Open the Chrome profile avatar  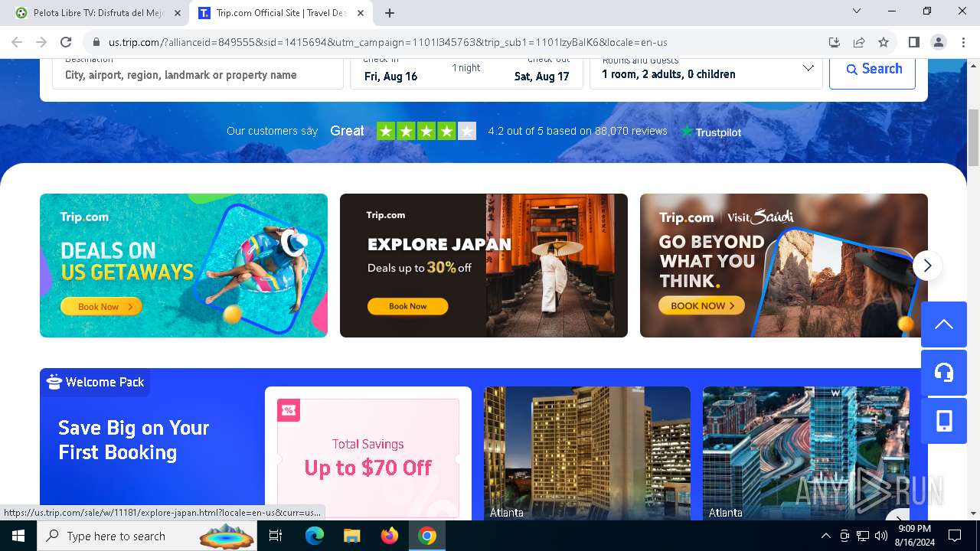[x=938, y=42]
